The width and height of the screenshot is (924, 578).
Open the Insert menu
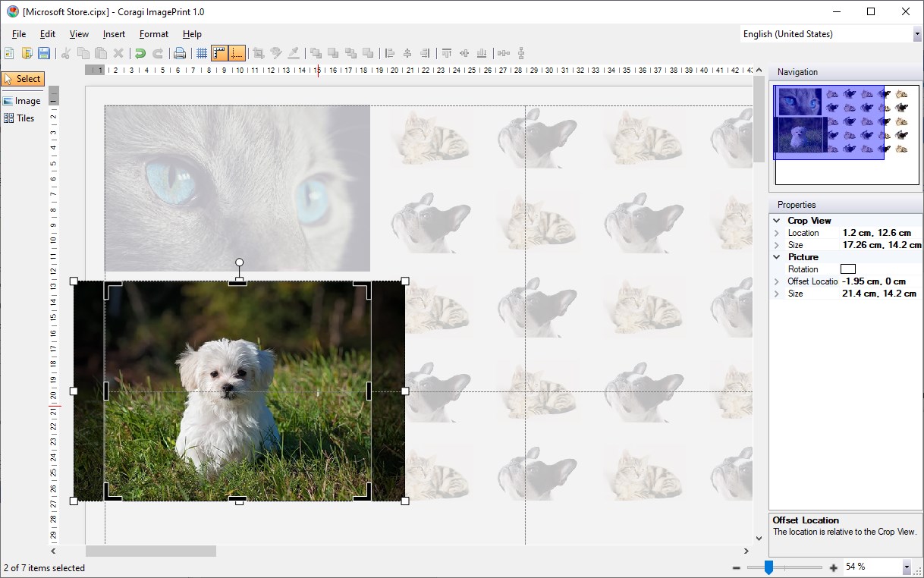tap(113, 33)
